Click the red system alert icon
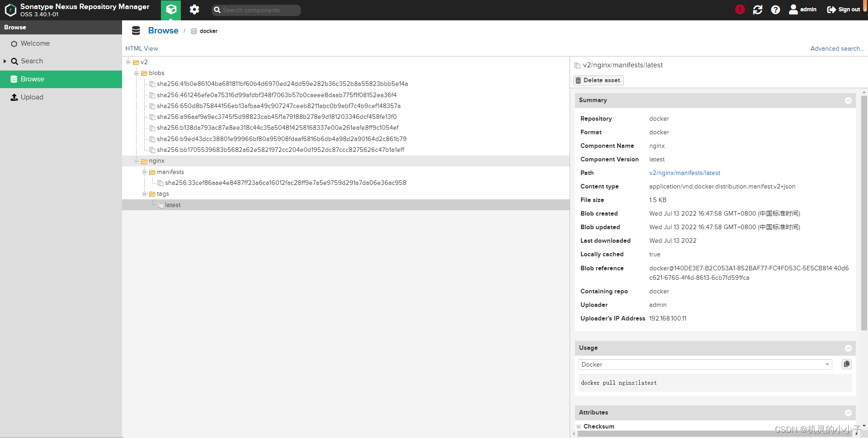This screenshot has width=868, height=438. [740, 9]
